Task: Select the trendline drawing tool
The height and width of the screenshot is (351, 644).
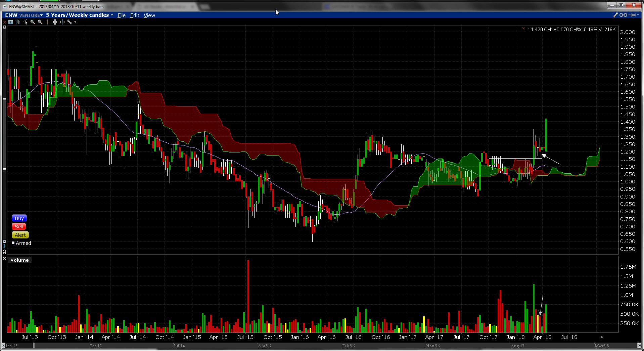Action: pyautogui.click(x=25, y=22)
